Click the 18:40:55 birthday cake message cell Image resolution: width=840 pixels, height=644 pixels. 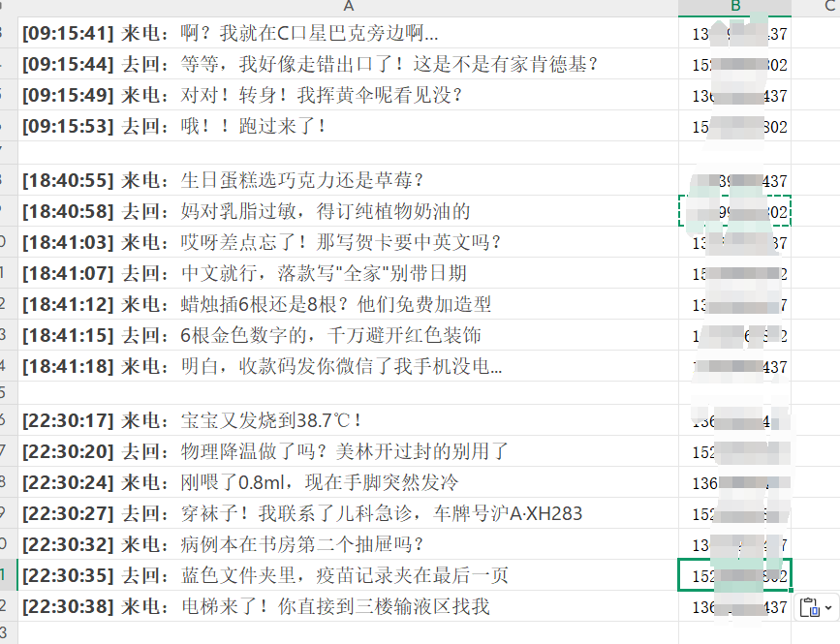pyautogui.click(x=348, y=180)
